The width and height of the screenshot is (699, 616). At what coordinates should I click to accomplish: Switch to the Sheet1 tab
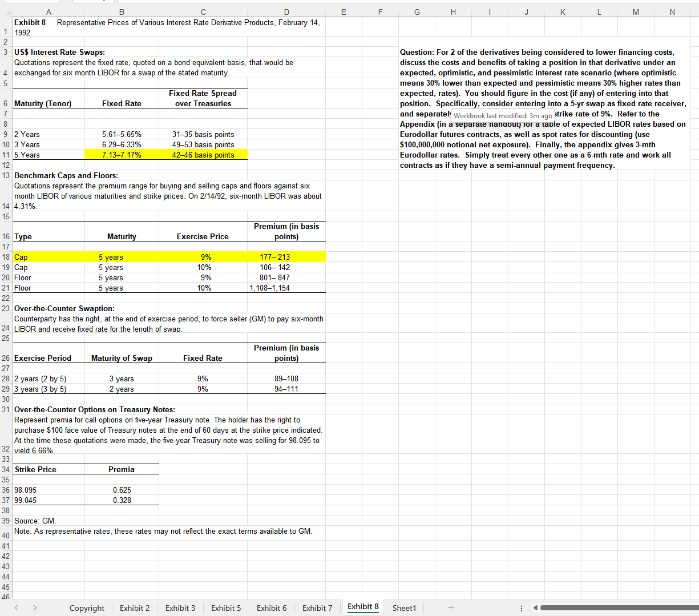coord(404,608)
